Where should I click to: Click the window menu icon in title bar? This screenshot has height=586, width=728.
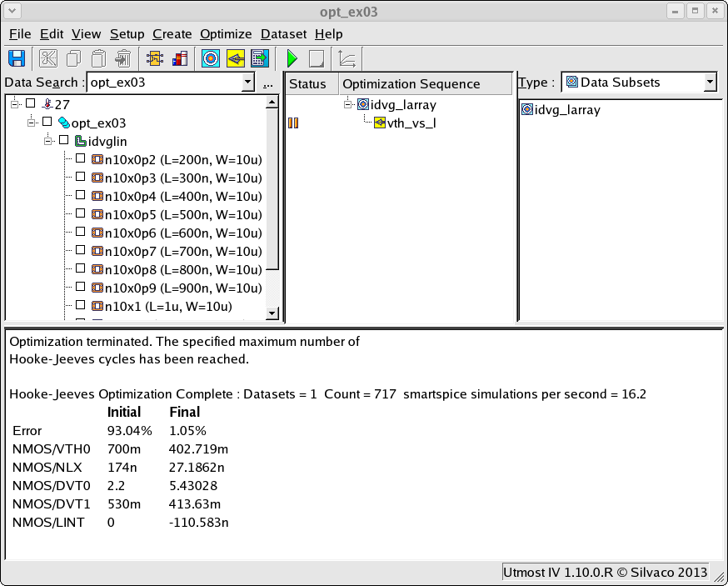click(12, 11)
